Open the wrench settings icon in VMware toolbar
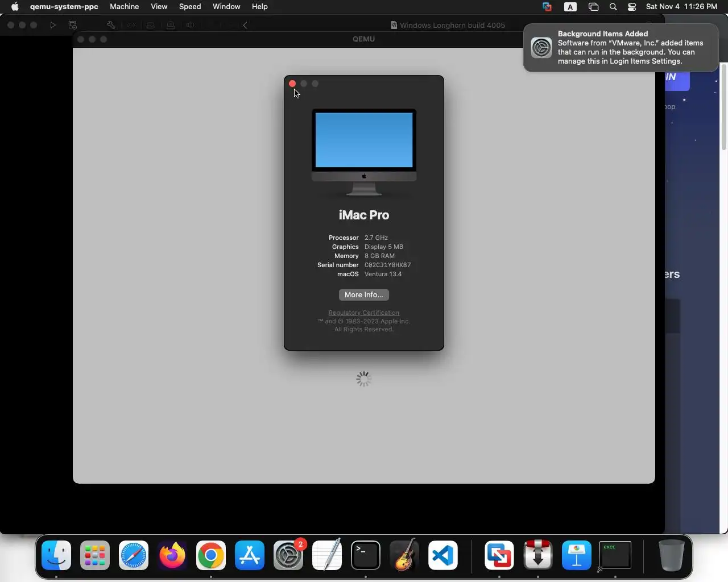This screenshot has height=582, width=728. point(111,25)
